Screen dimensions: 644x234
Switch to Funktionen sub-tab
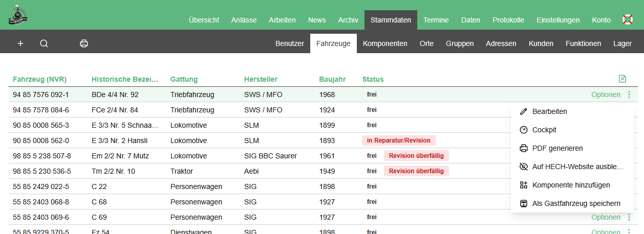583,43
